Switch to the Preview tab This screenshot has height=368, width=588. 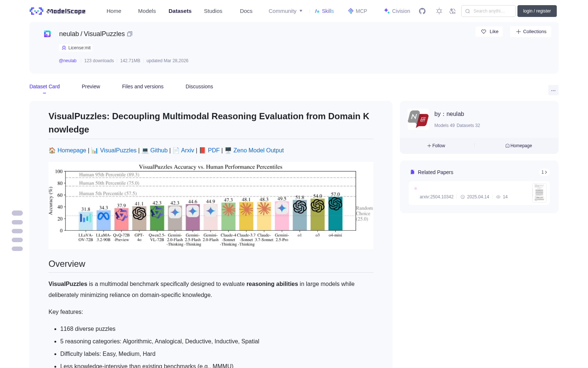pyautogui.click(x=91, y=86)
